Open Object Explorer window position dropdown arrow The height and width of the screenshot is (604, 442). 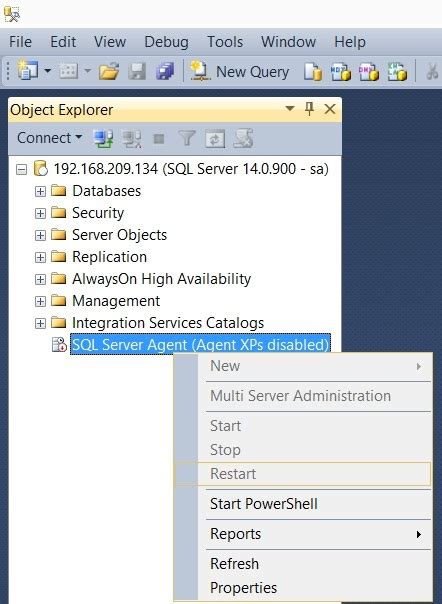point(290,109)
